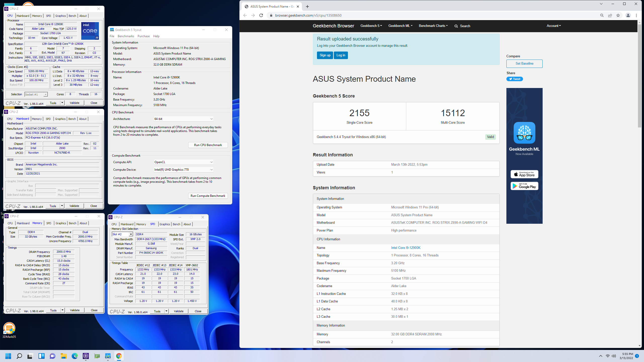Launch Microsoft Edge from taskbar
The width and height of the screenshot is (644, 362).
coord(74,356)
